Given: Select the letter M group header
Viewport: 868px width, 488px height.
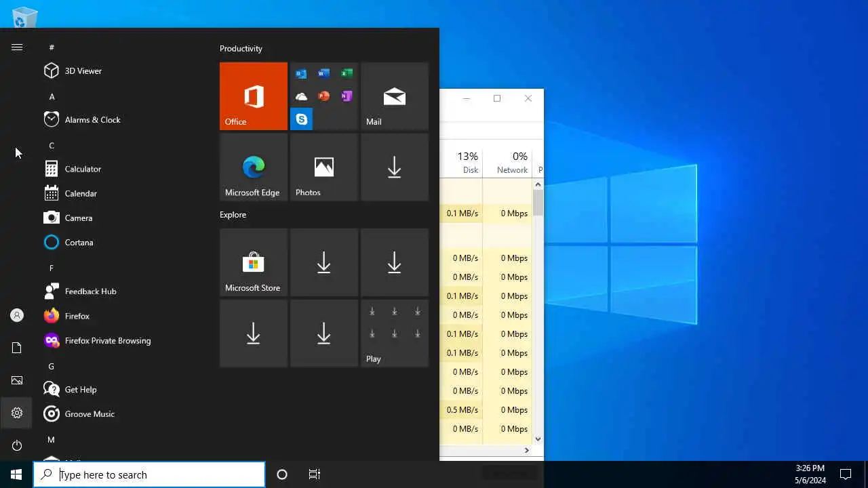Looking at the screenshot, I should click(52, 440).
